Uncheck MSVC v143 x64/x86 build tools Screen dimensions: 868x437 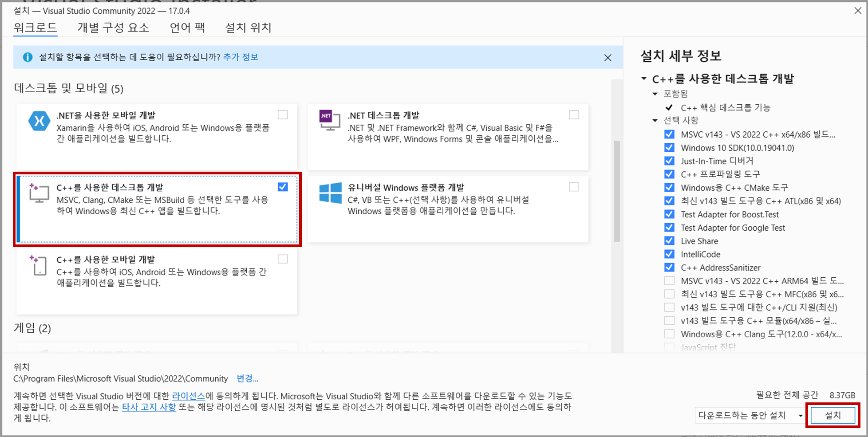point(669,134)
